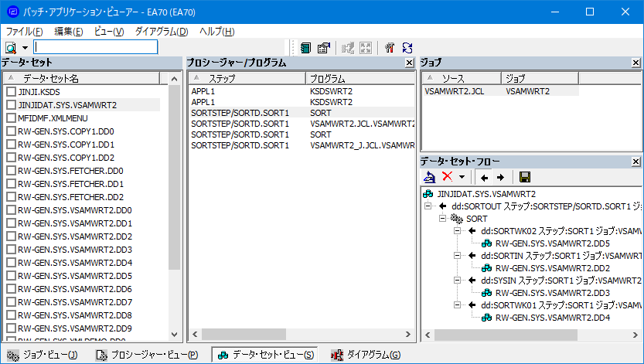This screenshot has height=364, width=644.
Task: Open the search type dropdown arrow
Action: [25, 48]
